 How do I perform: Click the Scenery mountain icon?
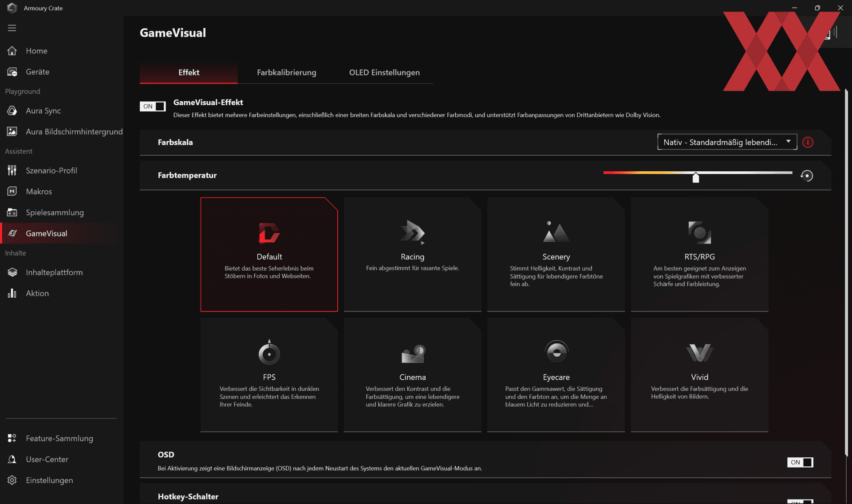pos(556,232)
